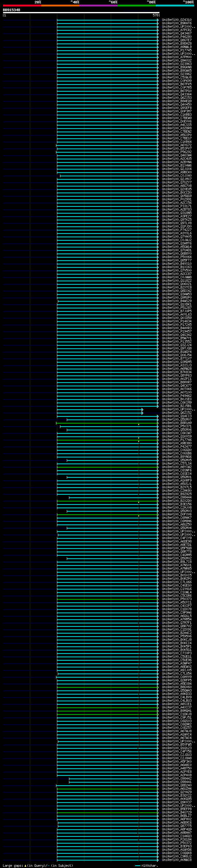Select the UniRef100_B9RAT6 sequence label
Viewport: 197px width, 868px height.
[177, 23]
